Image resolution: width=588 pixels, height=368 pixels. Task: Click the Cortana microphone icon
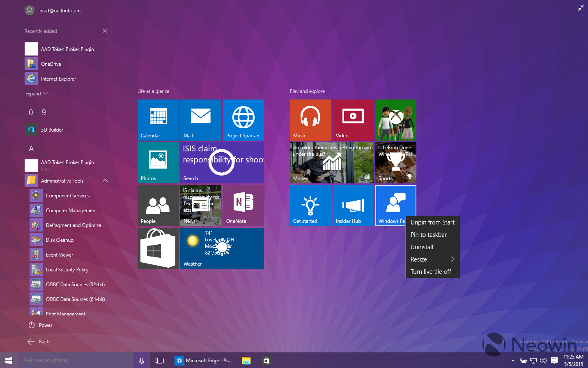click(142, 361)
